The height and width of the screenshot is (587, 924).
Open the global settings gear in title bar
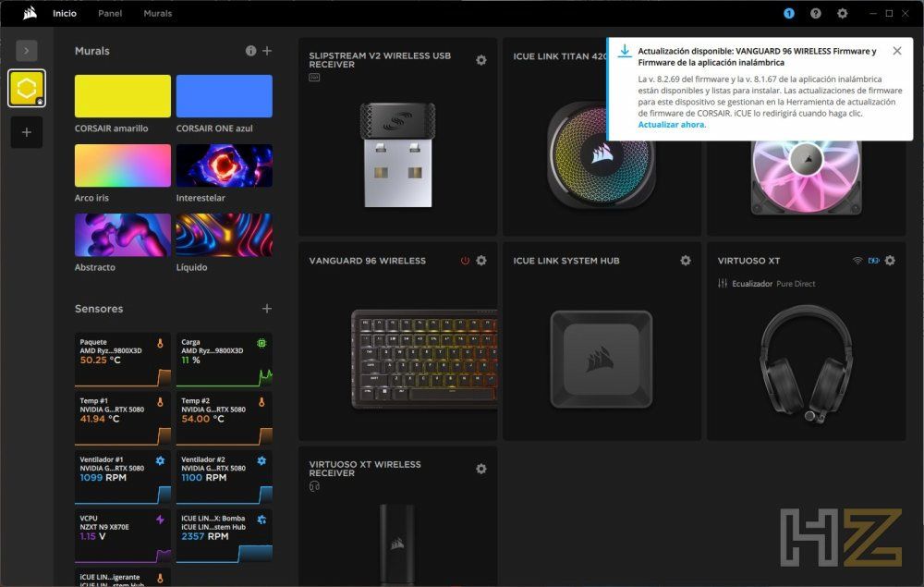(x=843, y=13)
